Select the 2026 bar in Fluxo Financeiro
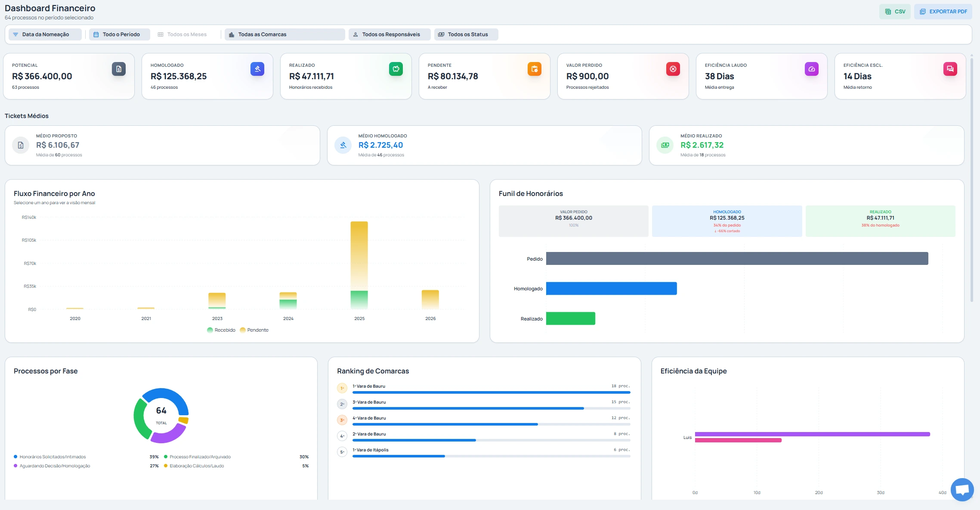980x510 pixels. pos(430,300)
